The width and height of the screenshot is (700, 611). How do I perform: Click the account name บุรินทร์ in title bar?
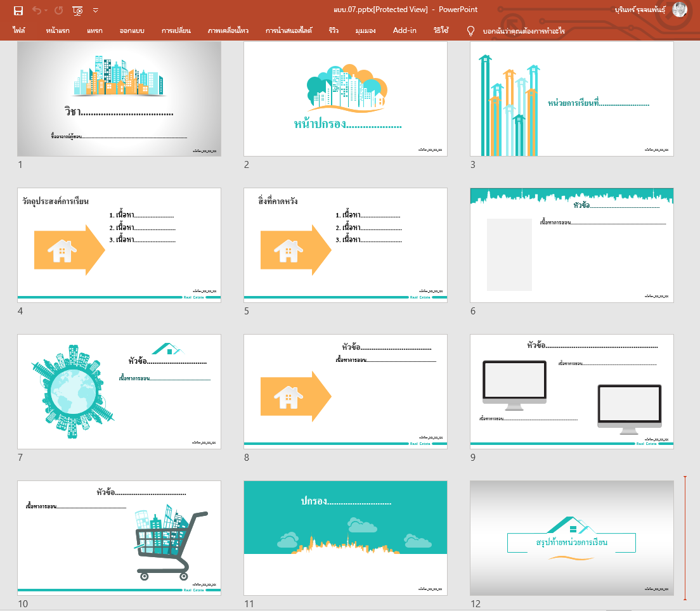pos(642,10)
